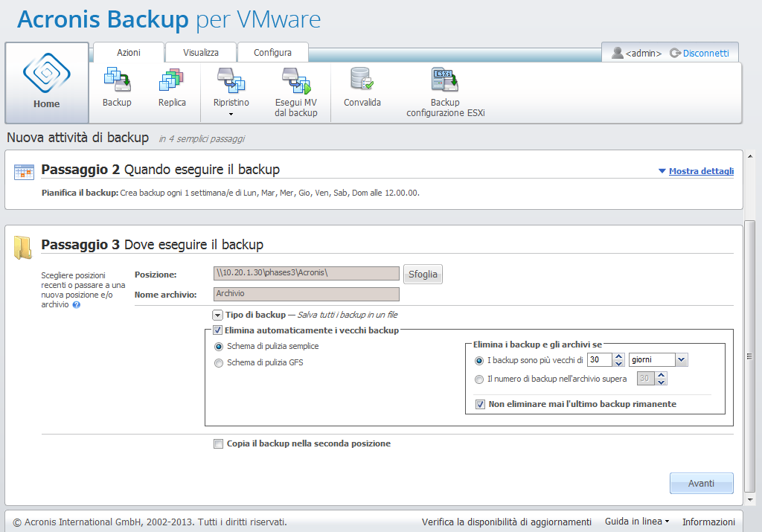Click the days value field showing 30
Image resolution: width=762 pixels, height=532 pixels.
600,360
